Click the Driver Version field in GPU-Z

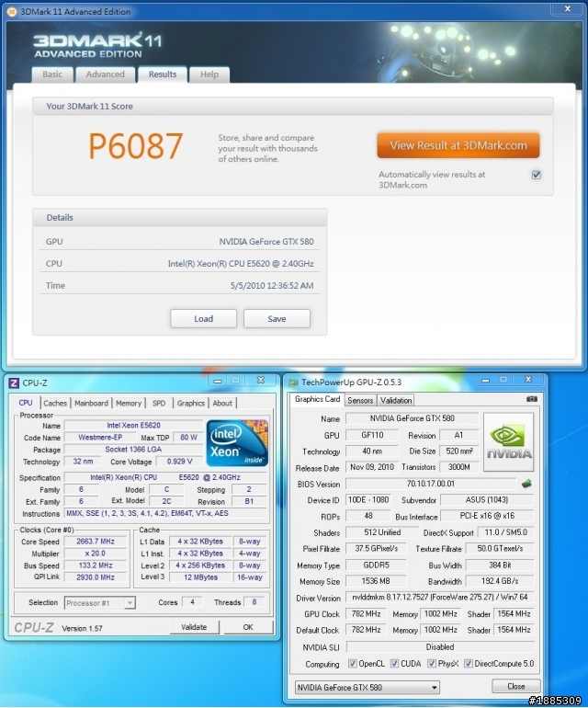pyautogui.click(x=440, y=598)
